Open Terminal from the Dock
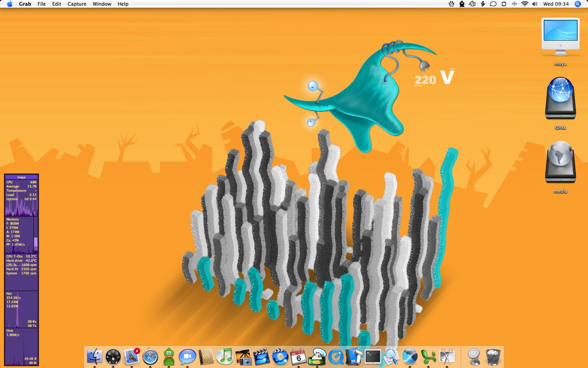Image resolution: width=588 pixels, height=368 pixels. [x=373, y=356]
